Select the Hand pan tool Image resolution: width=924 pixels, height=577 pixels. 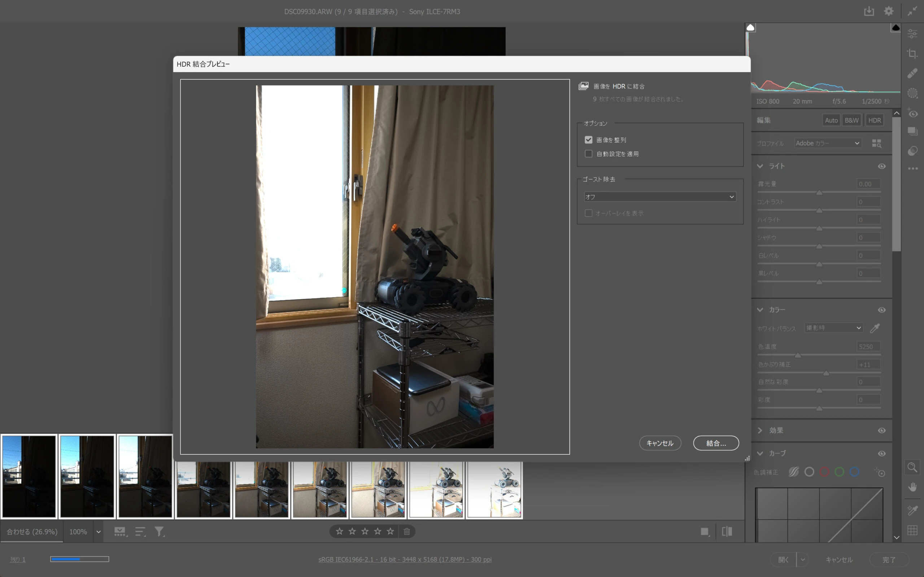[912, 487]
